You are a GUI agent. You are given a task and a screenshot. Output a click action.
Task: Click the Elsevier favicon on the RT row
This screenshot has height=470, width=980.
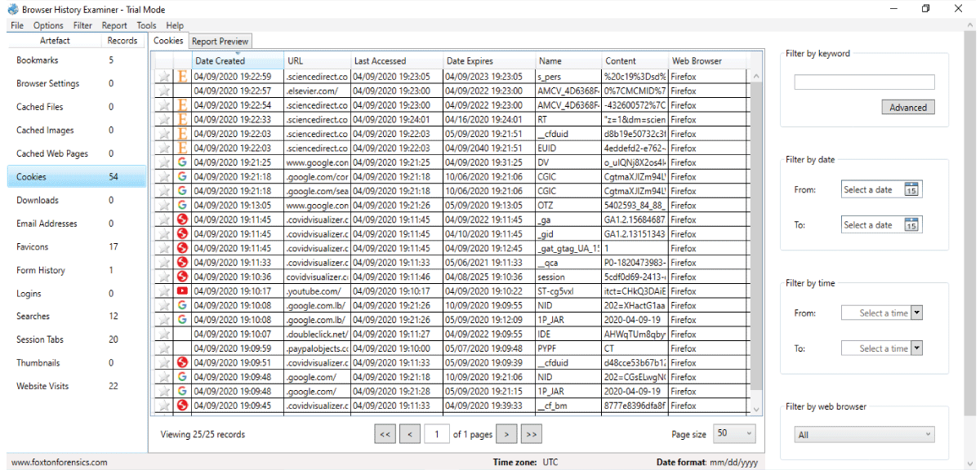pyautogui.click(x=182, y=119)
